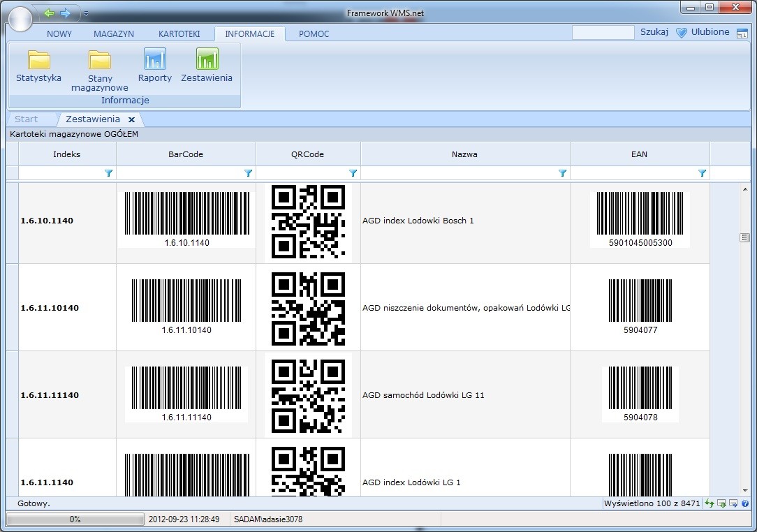The height and width of the screenshot is (532, 757).
Task: Expand the quick access toolbar dropdown
Action: (x=86, y=13)
